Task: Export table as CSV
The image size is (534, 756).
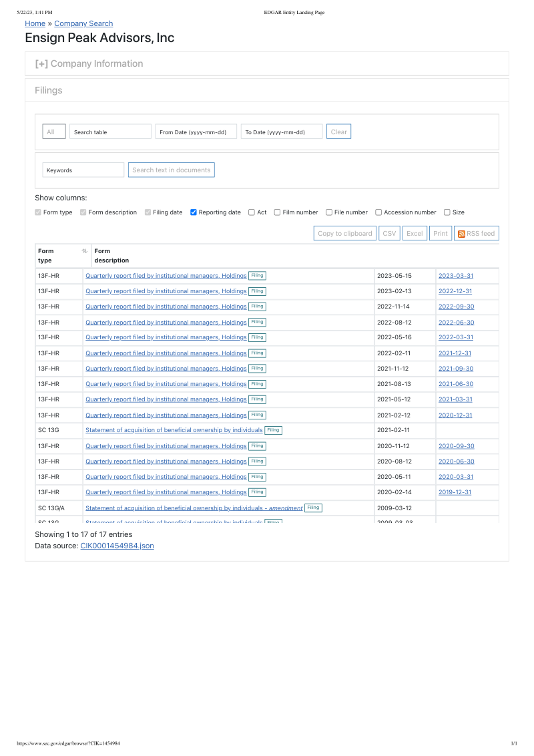Action: pyautogui.click(x=389, y=233)
